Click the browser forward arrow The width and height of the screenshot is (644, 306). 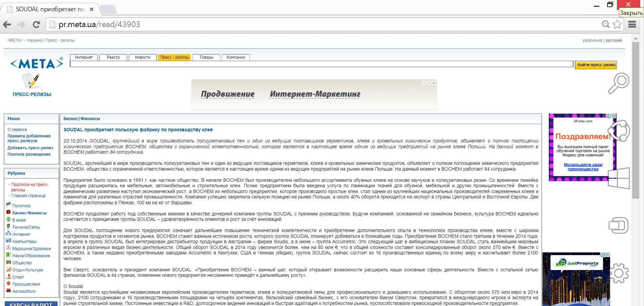(x=21, y=24)
